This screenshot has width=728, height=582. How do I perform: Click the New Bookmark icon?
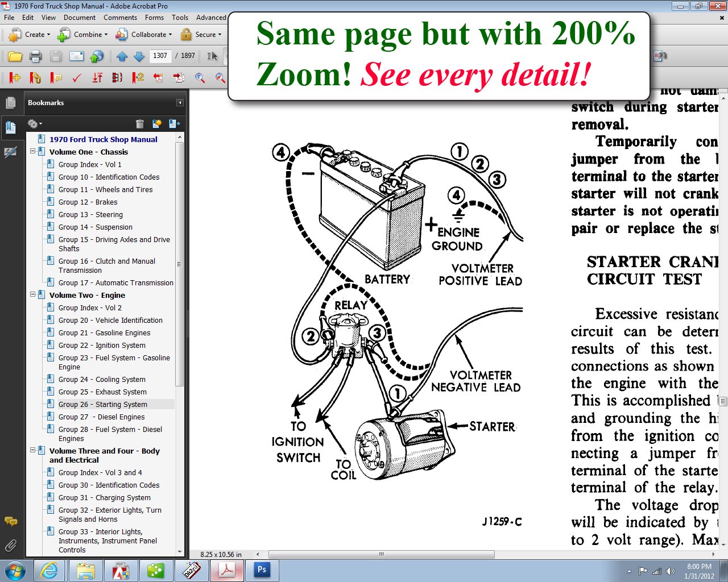[x=157, y=123]
